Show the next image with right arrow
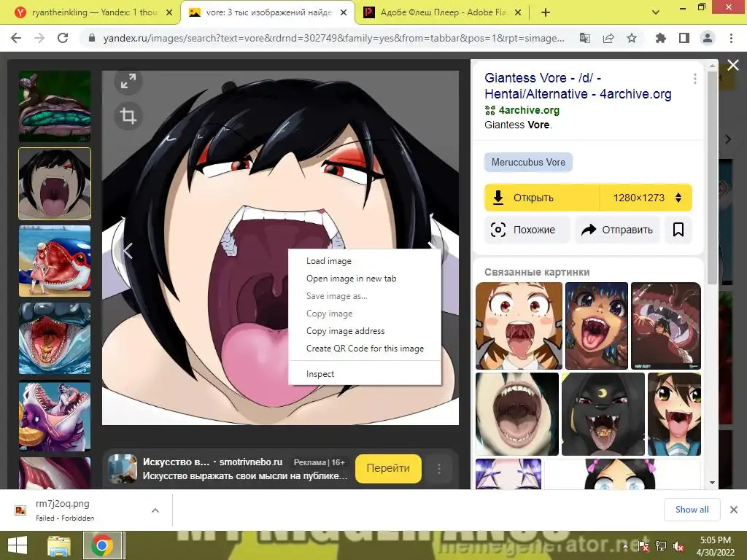This screenshot has width=747, height=560. (x=432, y=248)
